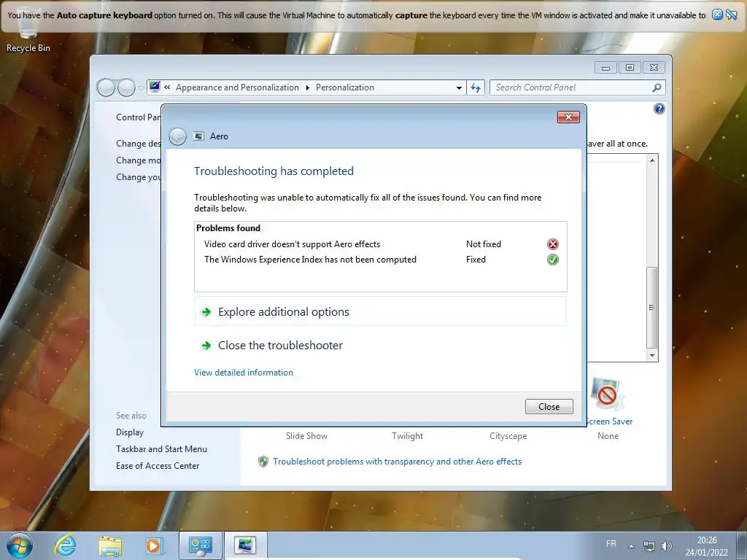
Task: Click the red Not fixed status icon
Action: pos(553,244)
